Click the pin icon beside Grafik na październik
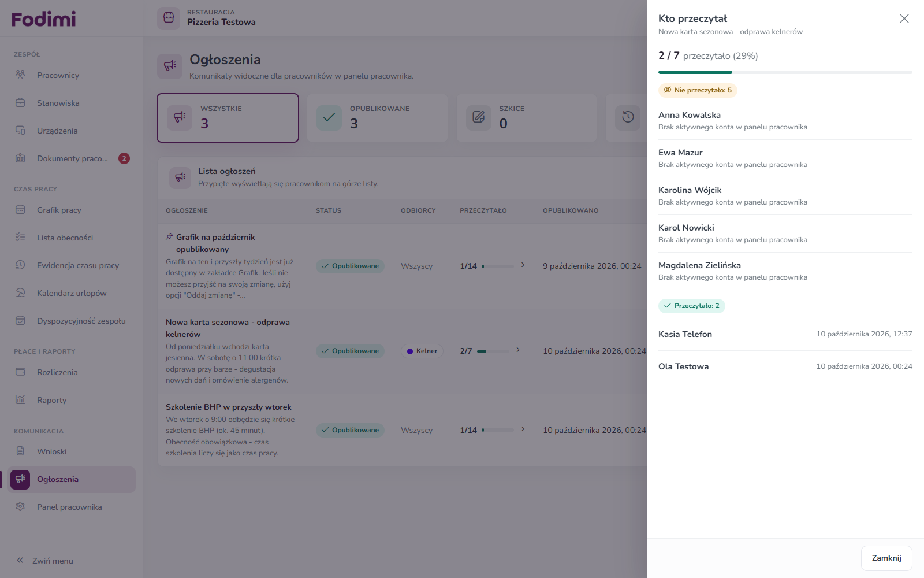Screen dimensions: 924x578 tap(169, 237)
